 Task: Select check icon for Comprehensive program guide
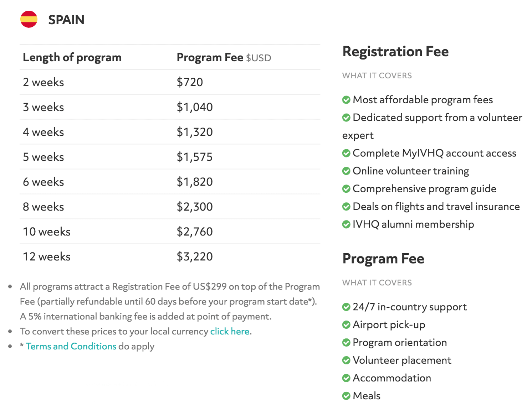(346, 189)
